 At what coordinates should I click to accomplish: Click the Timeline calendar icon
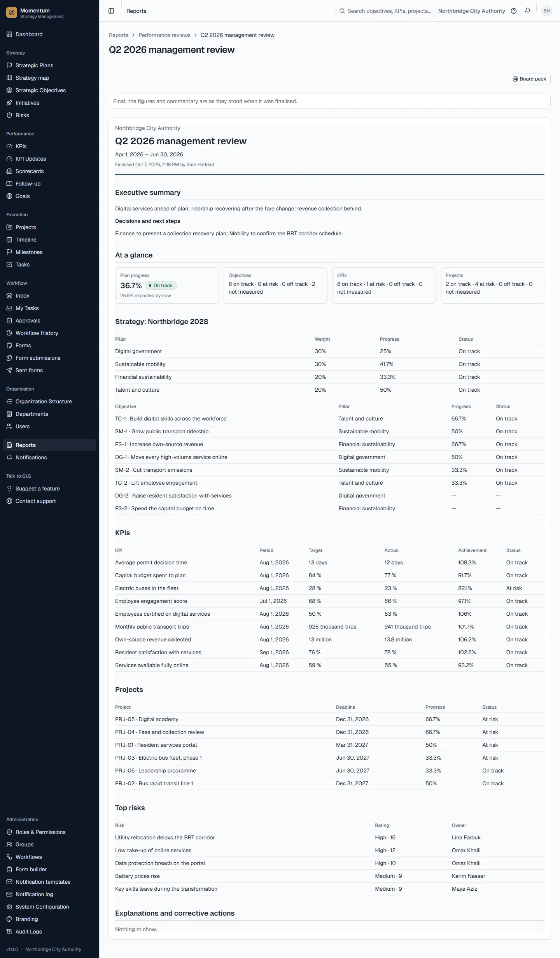pyautogui.click(x=9, y=240)
